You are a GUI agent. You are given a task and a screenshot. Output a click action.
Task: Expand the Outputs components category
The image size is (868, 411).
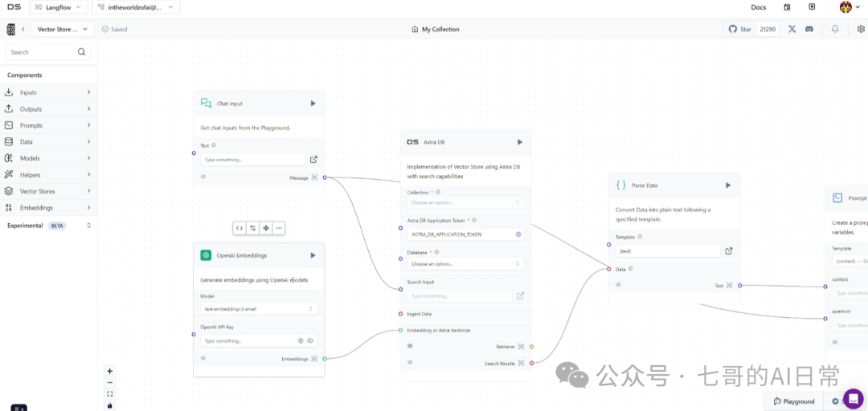click(x=48, y=109)
